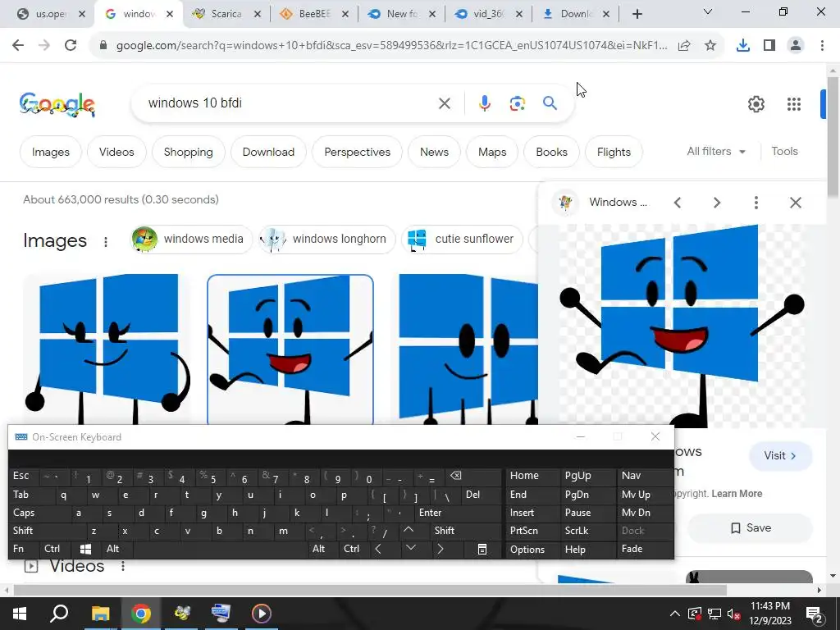Open notification center in taskbar
The image size is (840, 630).
pos(814,614)
